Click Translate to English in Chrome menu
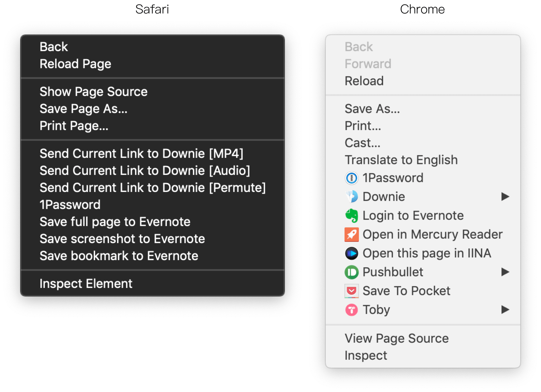 [x=401, y=160]
